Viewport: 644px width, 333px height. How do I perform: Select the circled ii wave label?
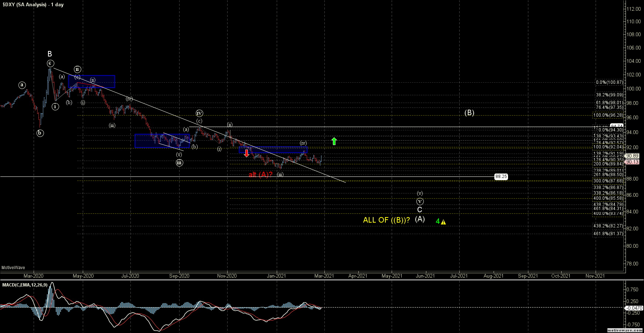tap(77, 69)
